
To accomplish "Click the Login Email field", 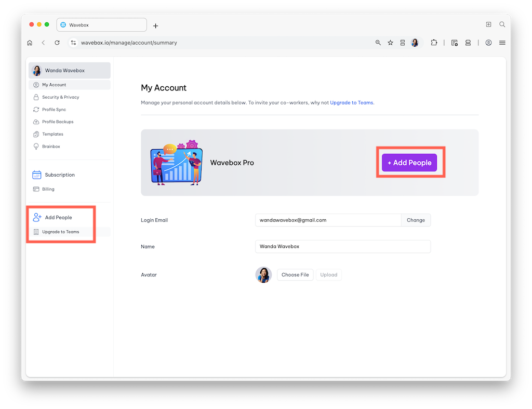I will (328, 220).
